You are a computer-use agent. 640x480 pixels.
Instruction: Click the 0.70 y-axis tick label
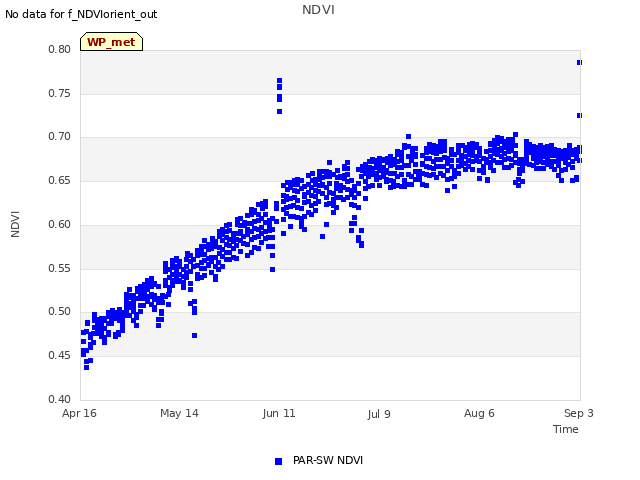tap(60, 137)
